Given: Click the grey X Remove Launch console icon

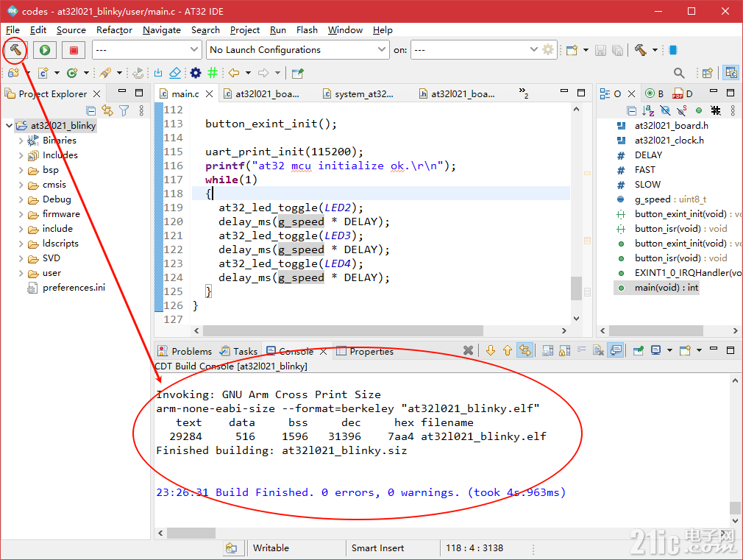Looking at the screenshot, I should (468, 350).
